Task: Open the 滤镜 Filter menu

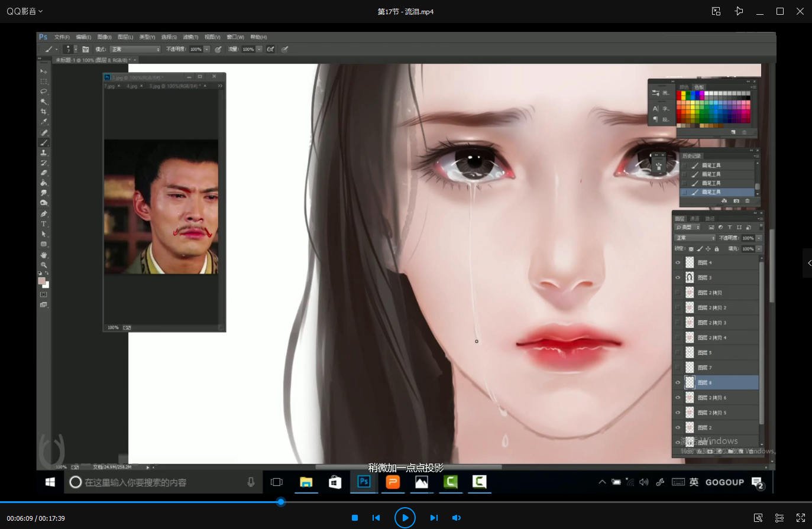Action: pyautogui.click(x=192, y=37)
